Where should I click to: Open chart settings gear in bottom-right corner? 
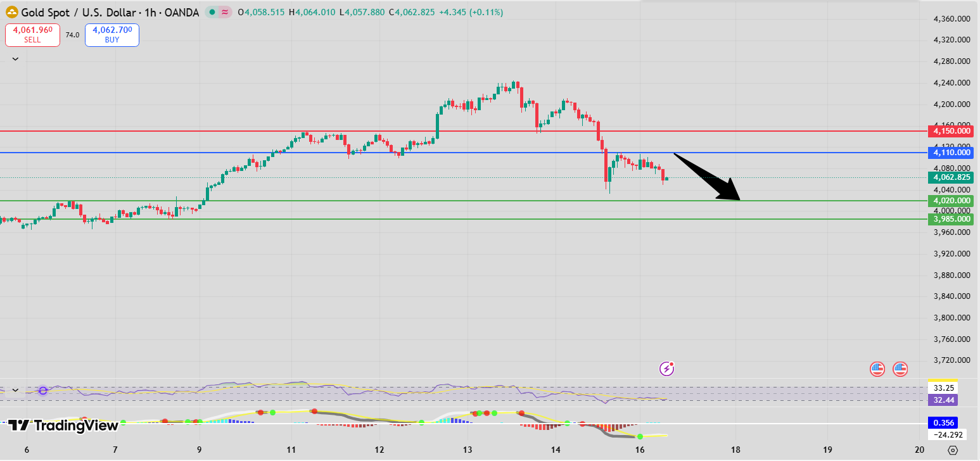[953, 450]
